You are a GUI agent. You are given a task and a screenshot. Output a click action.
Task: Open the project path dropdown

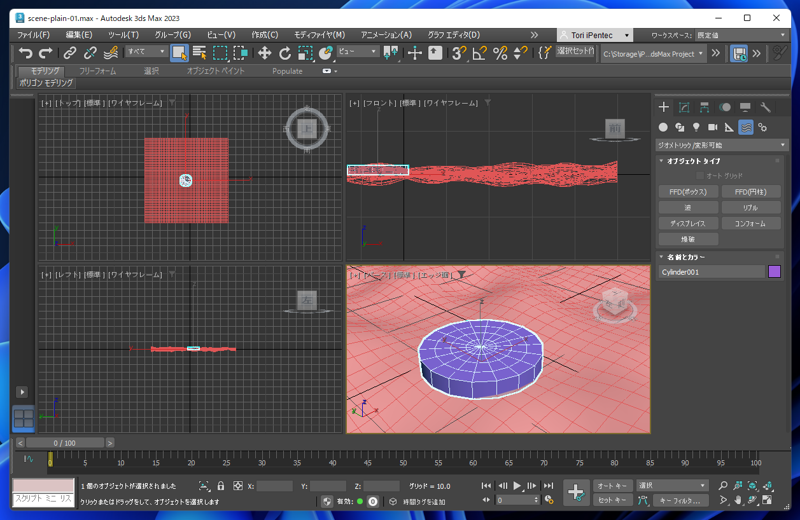pyautogui.click(x=653, y=54)
